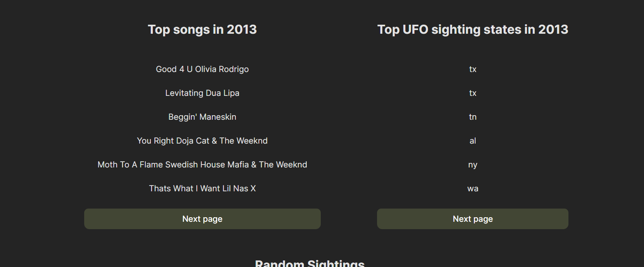Screen dimensions: 644x267
Task: Select You Right Doja Cat & The Weeknd
Action: tap(202, 141)
